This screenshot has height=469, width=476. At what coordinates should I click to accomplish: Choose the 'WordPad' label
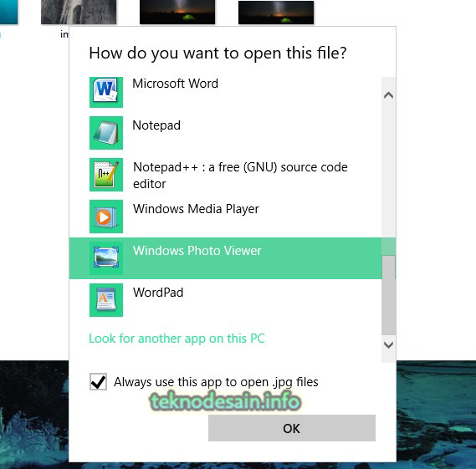click(x=158, y=293)
